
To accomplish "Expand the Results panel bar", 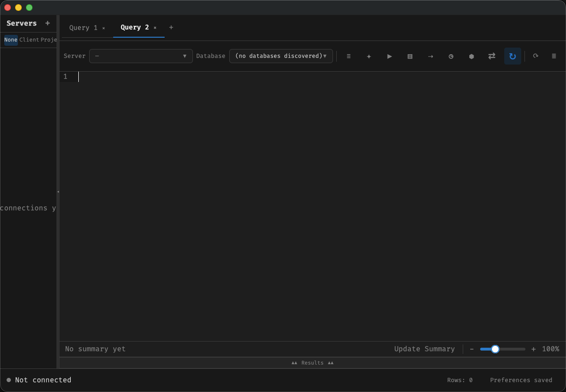I will tap(312, 363).
